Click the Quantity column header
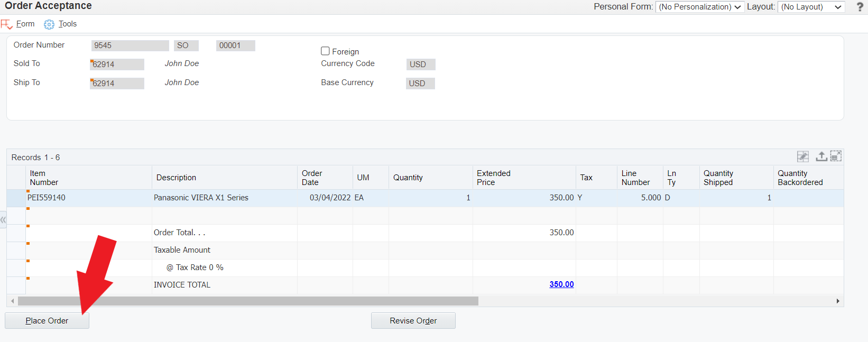The image size is (868, 342). (x=431, y=178)
